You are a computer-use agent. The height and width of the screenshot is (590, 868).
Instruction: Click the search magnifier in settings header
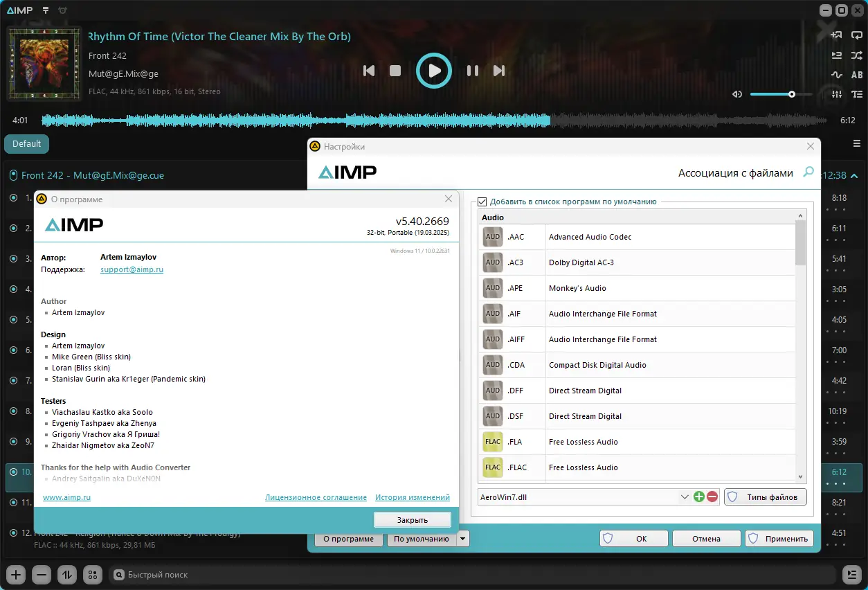click(808, 172)
